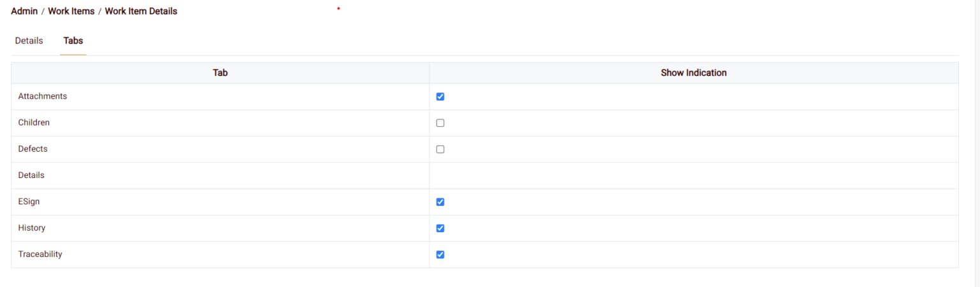The height and width of the screenshot is (287, 980).
Task: Click the Details row in table
Action: coord(31,175)
